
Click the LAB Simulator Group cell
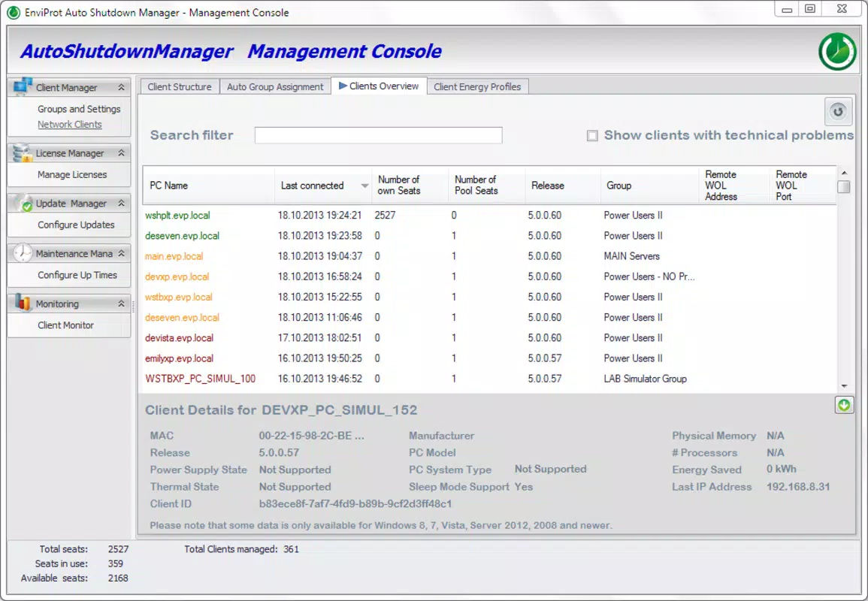645,379
